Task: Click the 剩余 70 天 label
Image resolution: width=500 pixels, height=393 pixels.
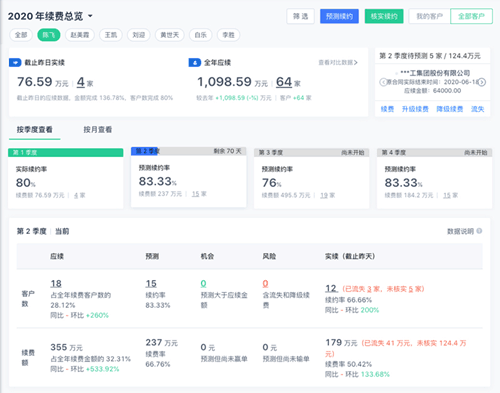Action: pyautogui.click(x=228, y=151)
